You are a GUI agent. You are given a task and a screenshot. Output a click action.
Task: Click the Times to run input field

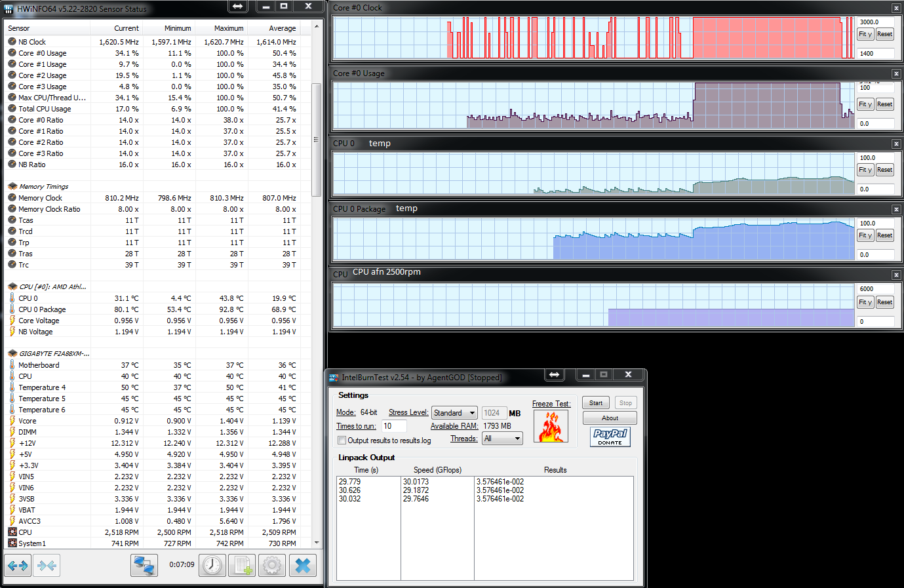click(393, 426)
